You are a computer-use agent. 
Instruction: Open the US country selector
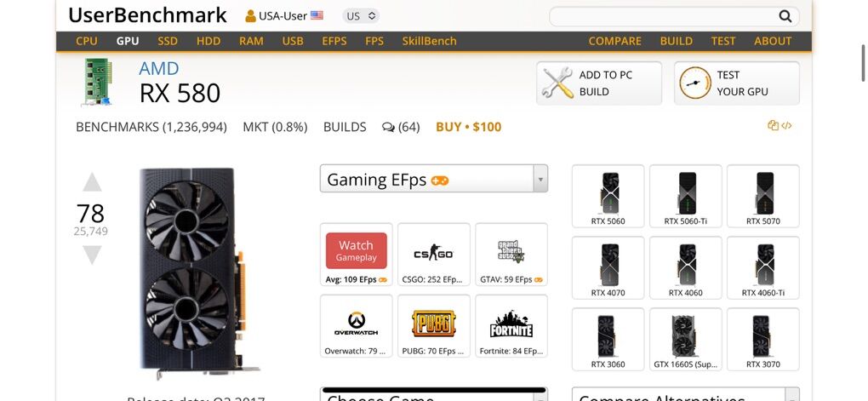pyautogui.click(x=360, y=16)
